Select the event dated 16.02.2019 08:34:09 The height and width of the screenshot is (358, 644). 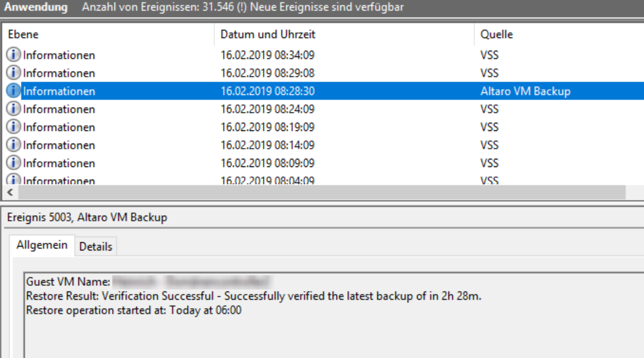tap(268, 55)
